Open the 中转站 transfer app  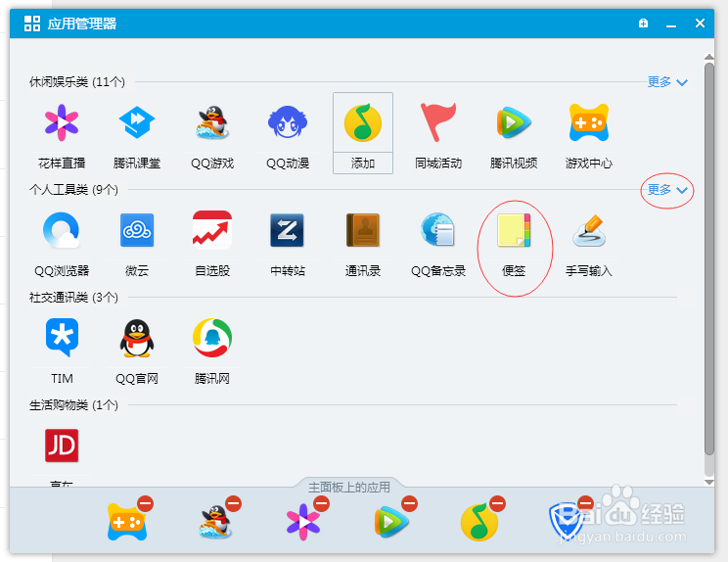[288, 230]
